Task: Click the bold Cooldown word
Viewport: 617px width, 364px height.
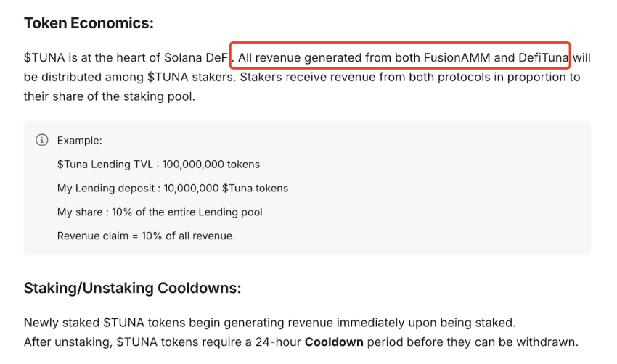Action: [x=334, y=342]
